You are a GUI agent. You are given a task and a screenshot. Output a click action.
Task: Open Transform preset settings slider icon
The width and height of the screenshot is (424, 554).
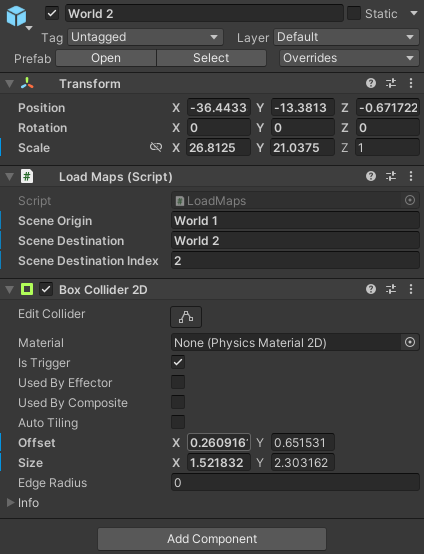click(391, 83)
